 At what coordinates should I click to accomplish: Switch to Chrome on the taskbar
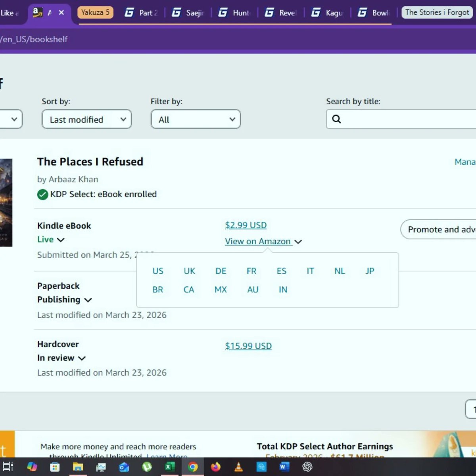coord(193,467)
